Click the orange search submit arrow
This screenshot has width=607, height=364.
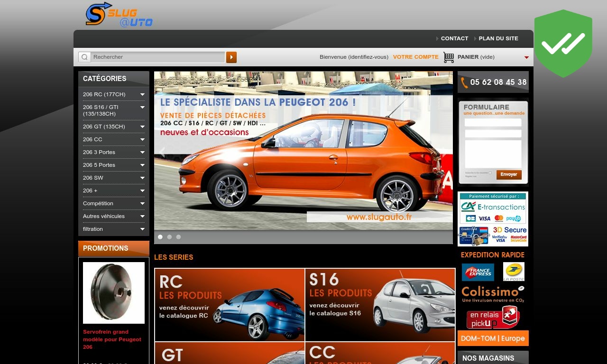[231, 57]
